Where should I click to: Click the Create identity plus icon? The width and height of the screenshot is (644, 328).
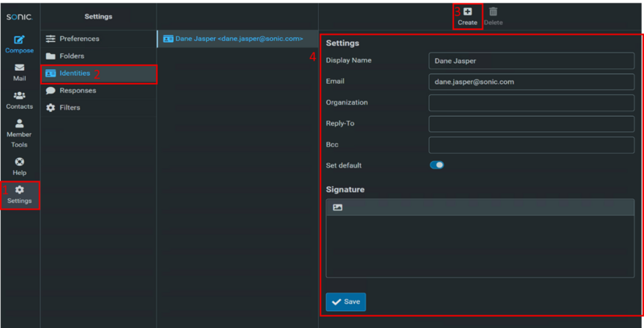pos(467,12)
